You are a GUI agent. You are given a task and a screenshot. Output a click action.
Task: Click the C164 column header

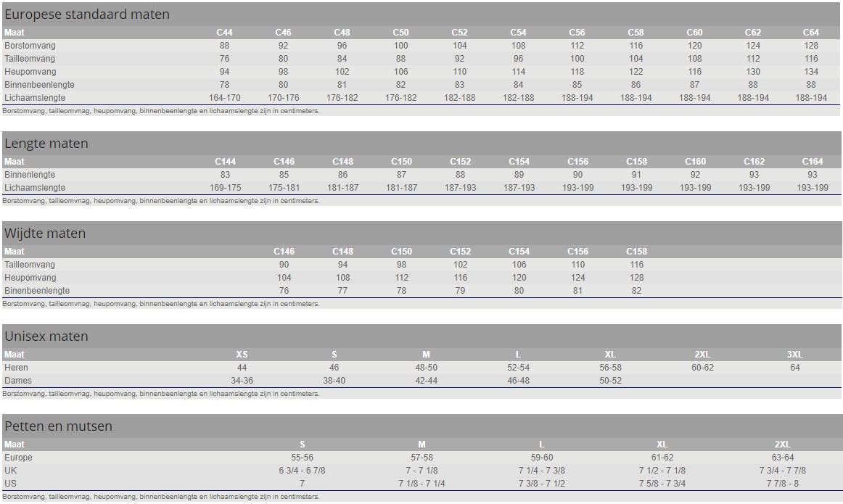(812, 162)
